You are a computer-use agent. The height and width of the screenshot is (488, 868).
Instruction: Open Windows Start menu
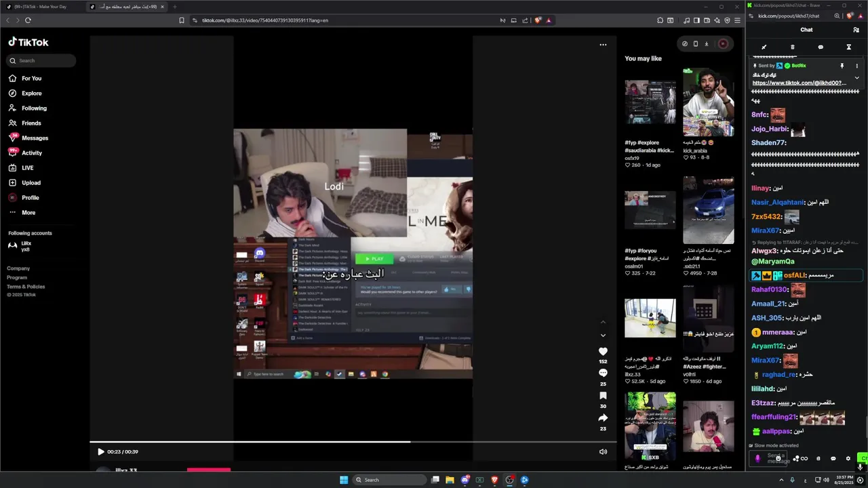pyautogui.click(x=344, y=480)
